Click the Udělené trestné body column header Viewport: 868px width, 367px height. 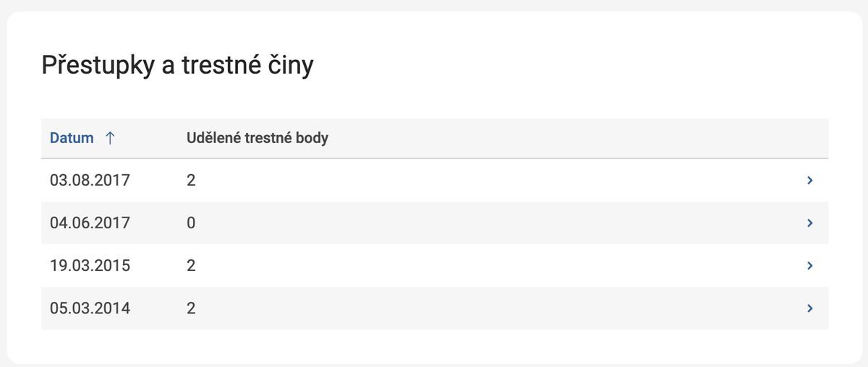[x=257, y=138]
